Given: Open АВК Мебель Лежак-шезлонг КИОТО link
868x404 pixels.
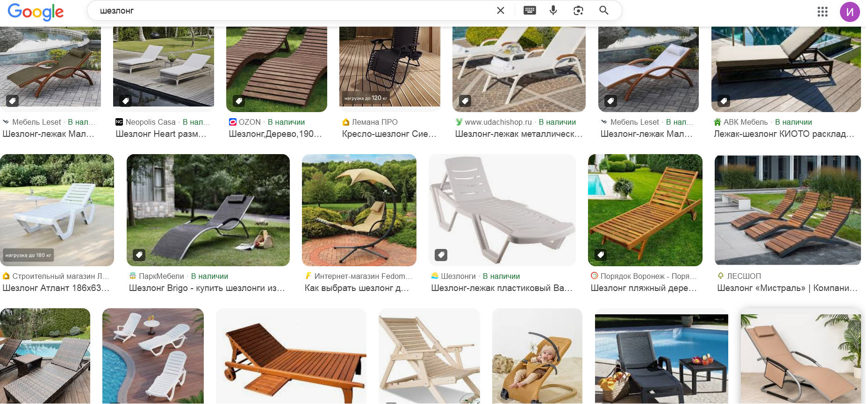Looking at the screenshot, I should point(784,134).
